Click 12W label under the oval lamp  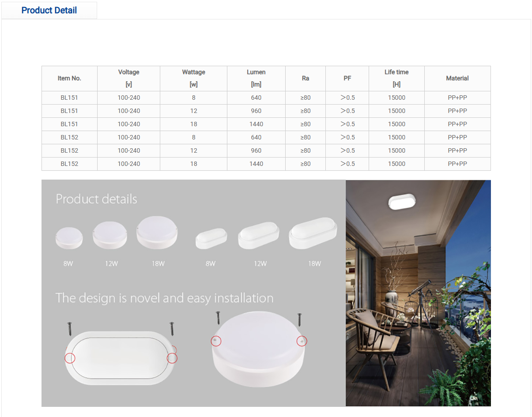[x=260, y=264]
